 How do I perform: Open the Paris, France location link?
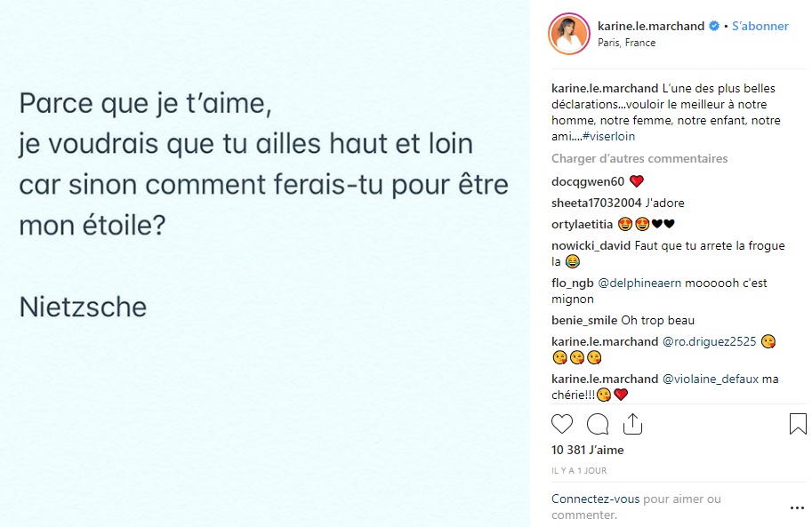626,43
